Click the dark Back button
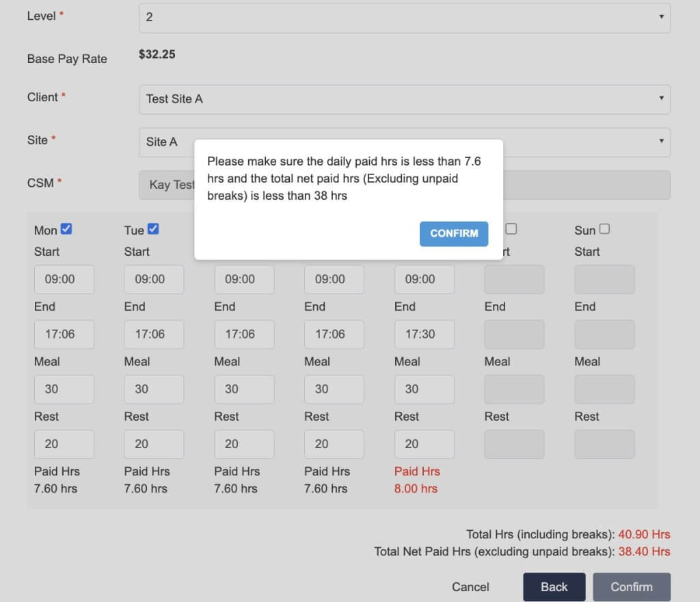This screenshot has height=602, width=700. [554, 587]
